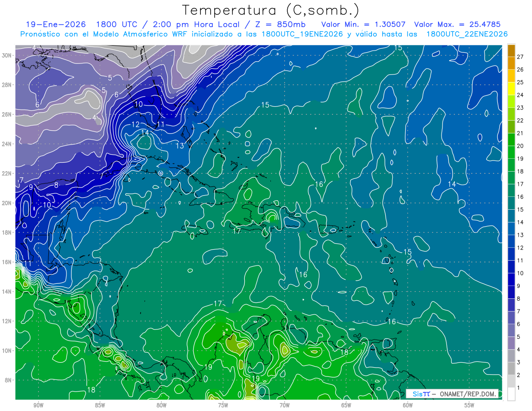
Task: Click the "55W" longitude label
Action: (x=469, y=405)
